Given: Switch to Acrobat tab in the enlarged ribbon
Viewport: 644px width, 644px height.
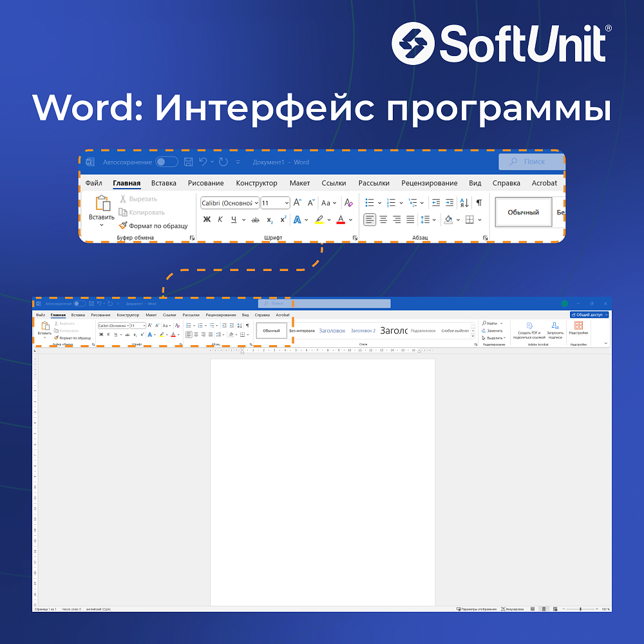Looking at the screenshot, I should [544, 183].
